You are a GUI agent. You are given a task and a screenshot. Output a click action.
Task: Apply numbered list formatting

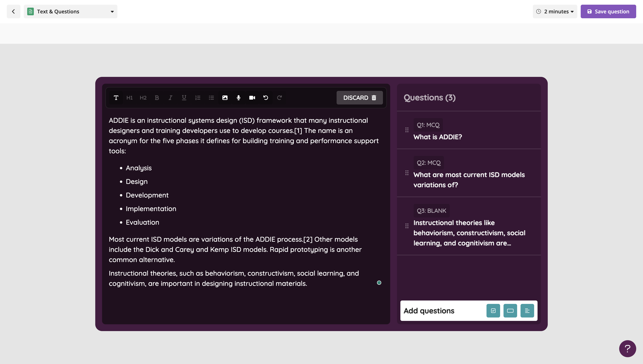coord(198,98)
